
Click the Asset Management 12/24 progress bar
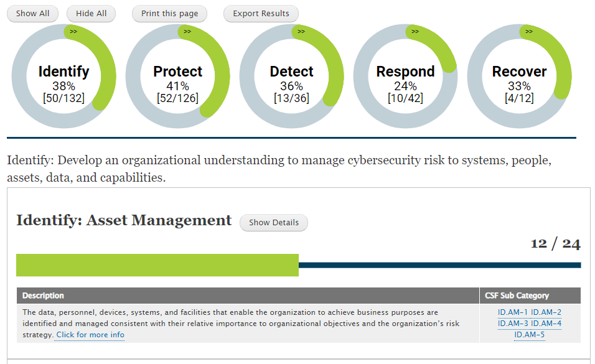click(x=298, y=265)
